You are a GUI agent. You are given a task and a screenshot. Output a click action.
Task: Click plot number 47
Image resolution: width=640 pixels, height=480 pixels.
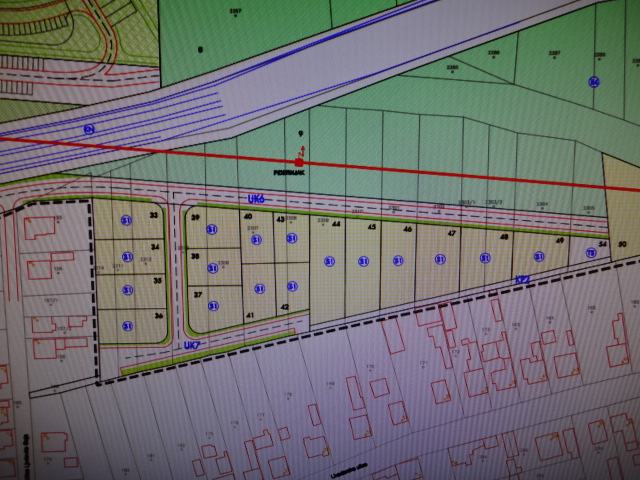(x=451, y=233)
